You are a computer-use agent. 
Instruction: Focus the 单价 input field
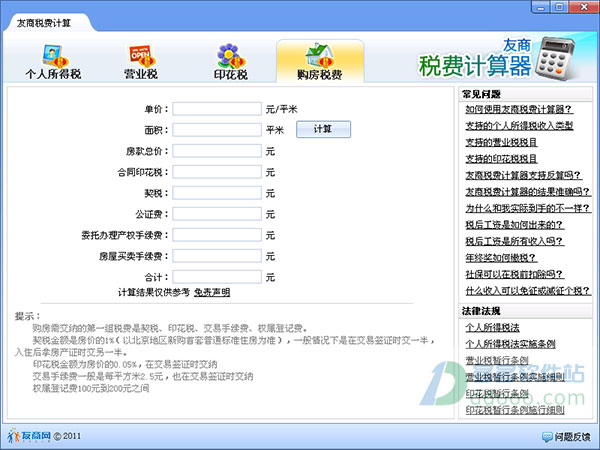point(217,109)
